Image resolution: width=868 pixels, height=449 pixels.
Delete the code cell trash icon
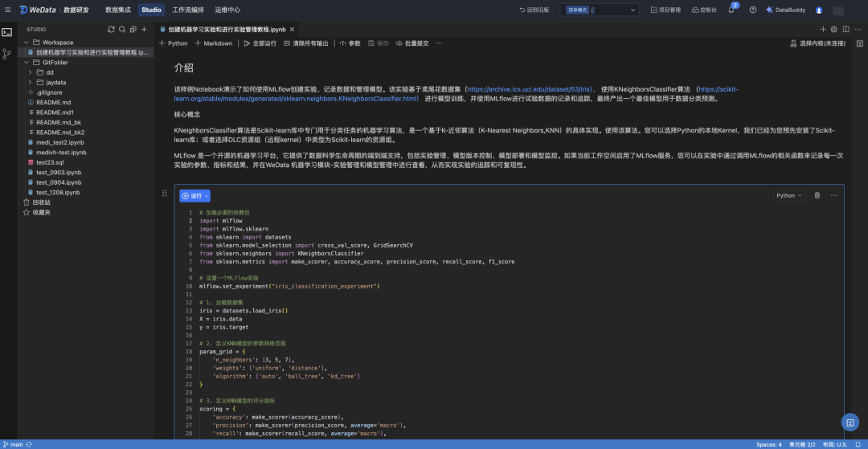point(817,195)
